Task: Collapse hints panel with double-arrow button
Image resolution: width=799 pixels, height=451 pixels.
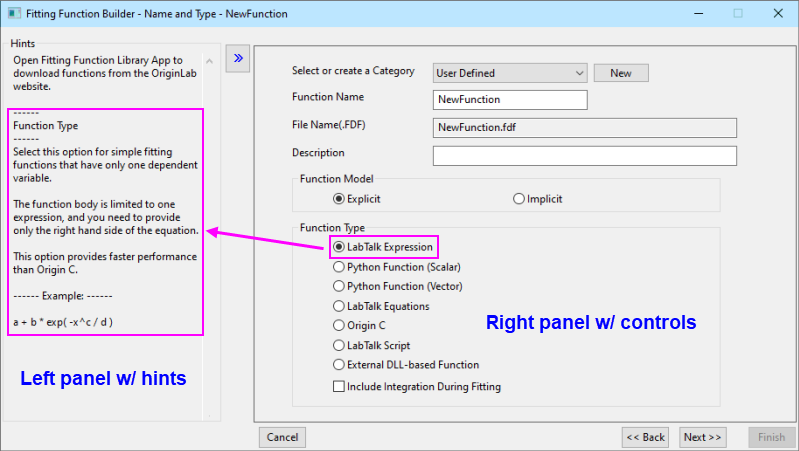Action: click(238, 58)
